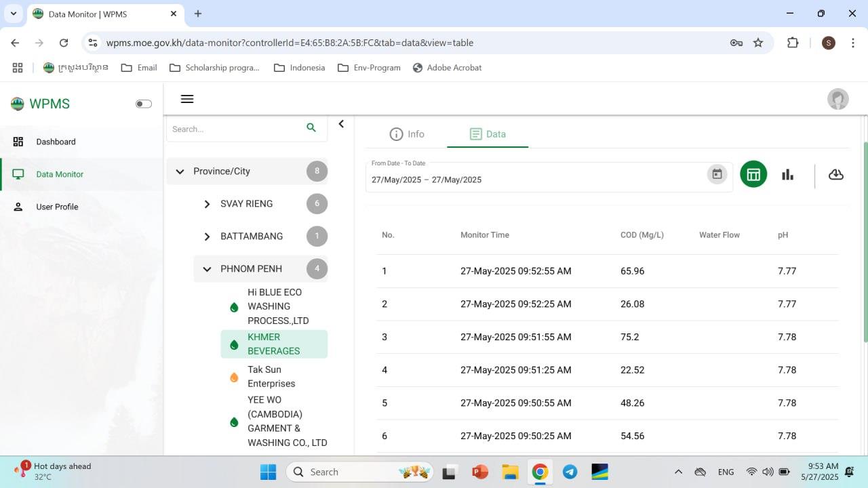Collapse the Province/City tree

coord(180,171)
